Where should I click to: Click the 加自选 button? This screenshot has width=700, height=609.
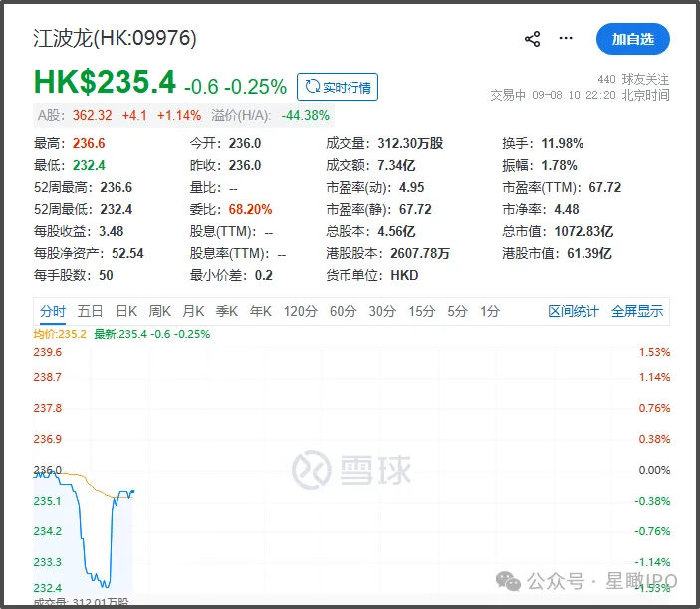(632, 39)
